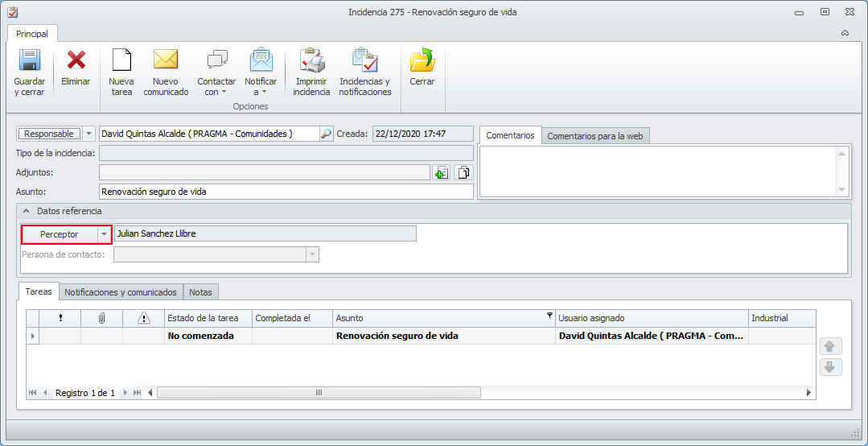Click the search magnifier in Responsable field
This screenshot has height=446, width=868.
(x=326, y=134)
